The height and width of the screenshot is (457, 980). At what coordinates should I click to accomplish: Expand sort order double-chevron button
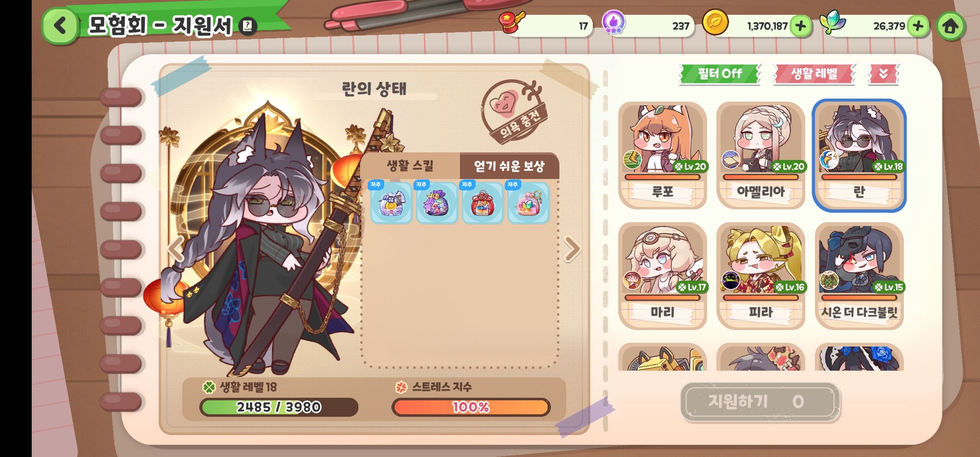pos(883,74)
